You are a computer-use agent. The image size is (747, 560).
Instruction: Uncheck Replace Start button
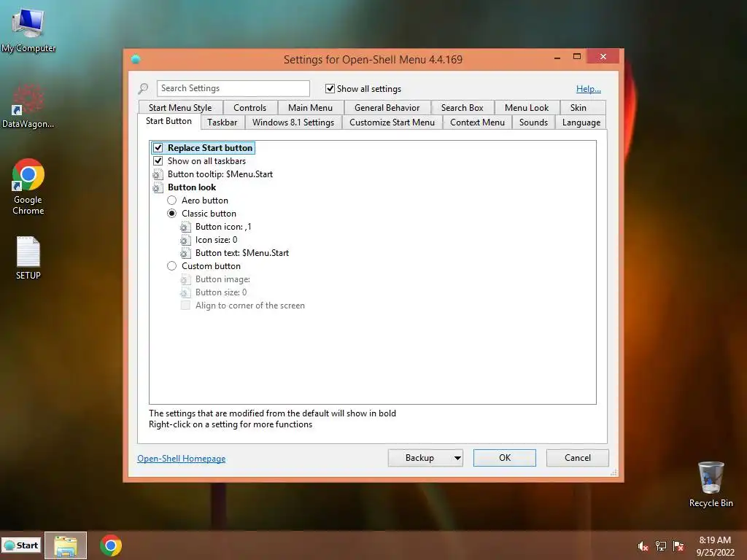pyautogui.click(x=158, y=148)
